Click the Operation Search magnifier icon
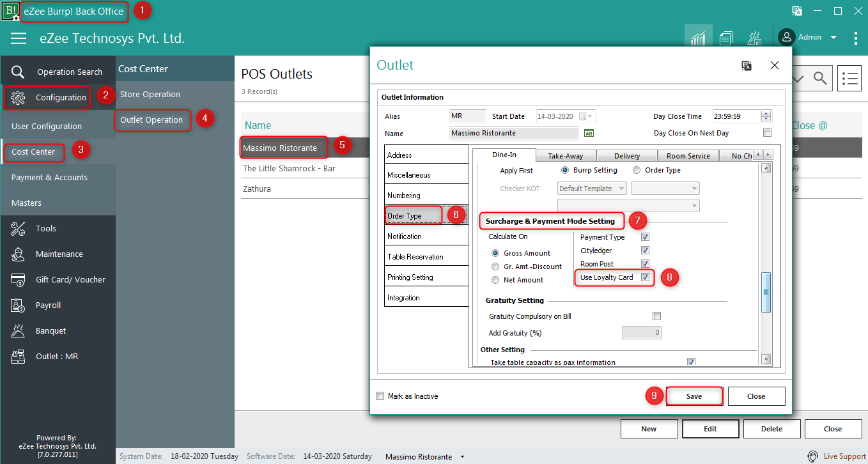The height and width of the screenshot is (464, 868). pyautogui.click(x=18, y=72)
